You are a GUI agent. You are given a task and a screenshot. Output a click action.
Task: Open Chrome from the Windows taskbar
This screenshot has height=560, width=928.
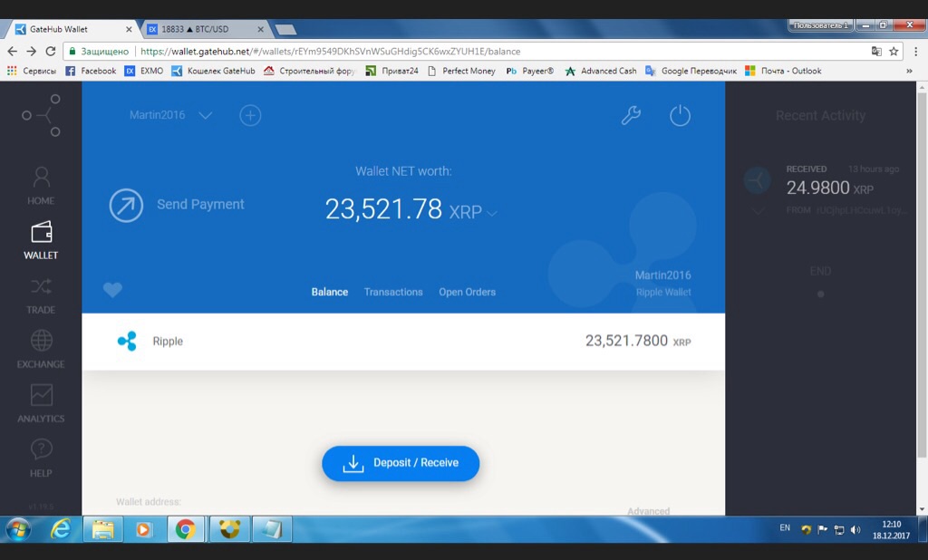coord(185,528)
